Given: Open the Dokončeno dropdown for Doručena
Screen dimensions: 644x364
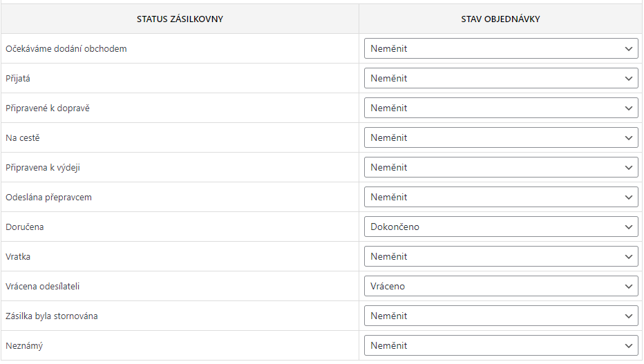Looking at the screenshot, I should [x=500, y=227].
